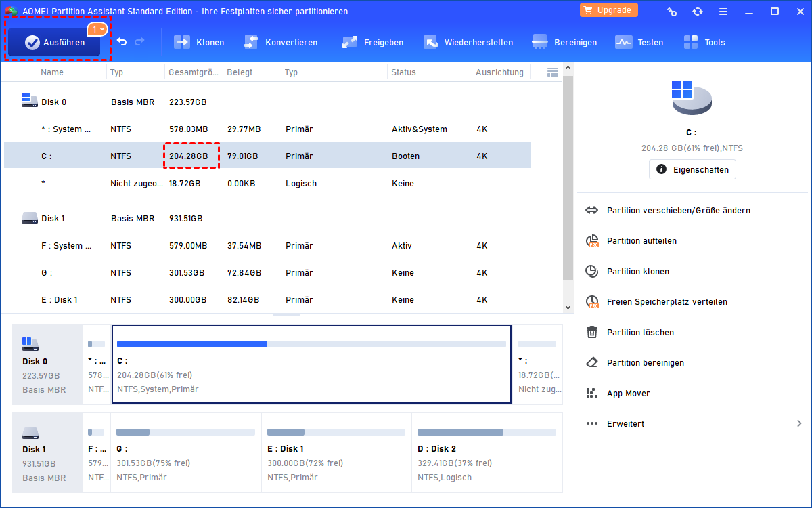Select Disk 0 block in disk map
Image resolution: width=812 pixels, height=508 pixels.
pyautogui.click(x=47, y=364)
